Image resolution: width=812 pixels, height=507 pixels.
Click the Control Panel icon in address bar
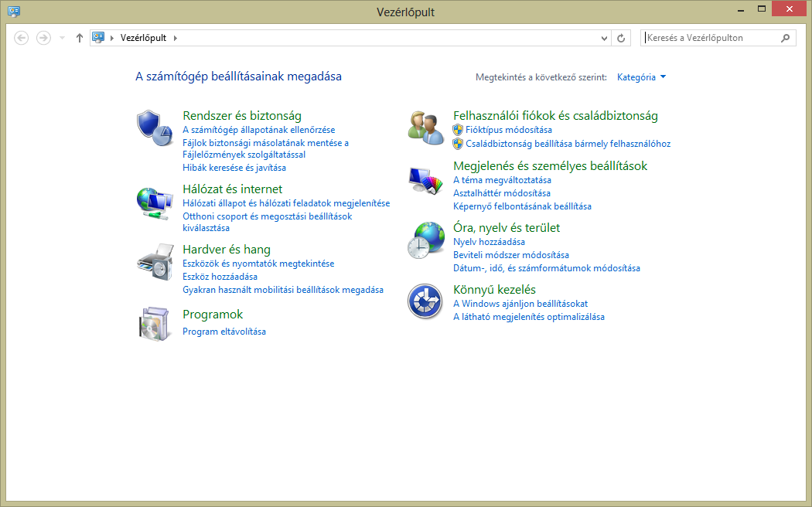(98, 37)
